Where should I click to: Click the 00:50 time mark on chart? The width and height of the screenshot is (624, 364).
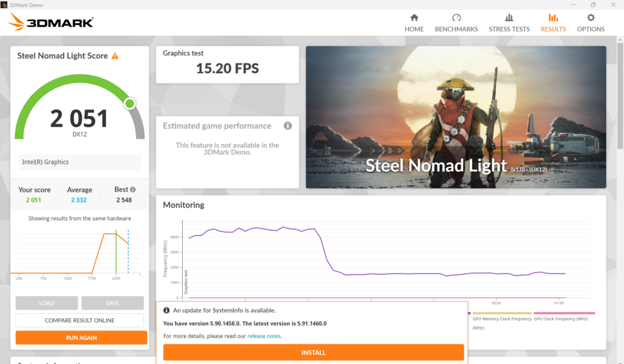tap(496, 303)
